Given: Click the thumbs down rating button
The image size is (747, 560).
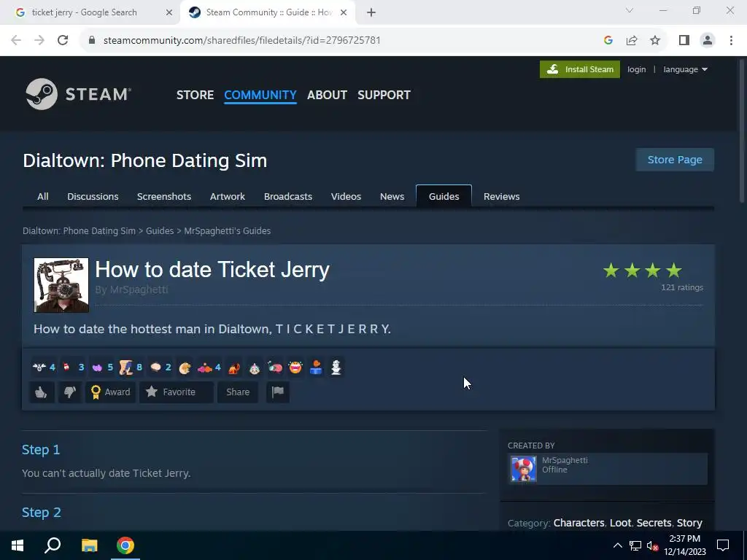Looking at the screenshot, I should click(x=70, y=392).
